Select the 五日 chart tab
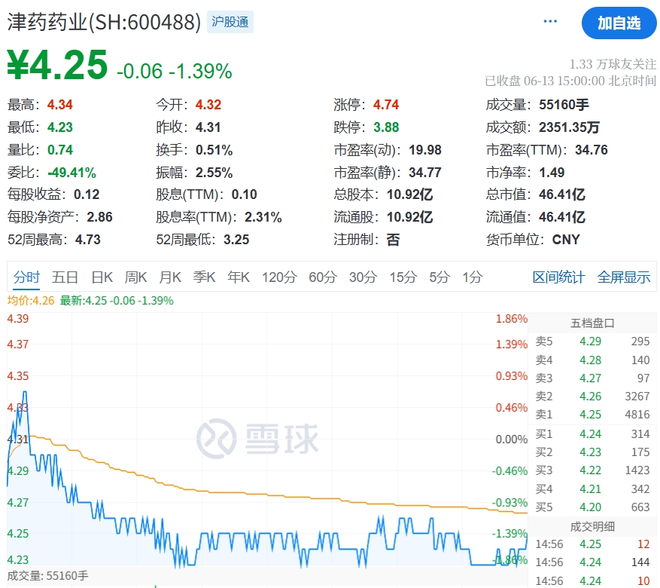The image size is (660, 588). coord(65,277)
